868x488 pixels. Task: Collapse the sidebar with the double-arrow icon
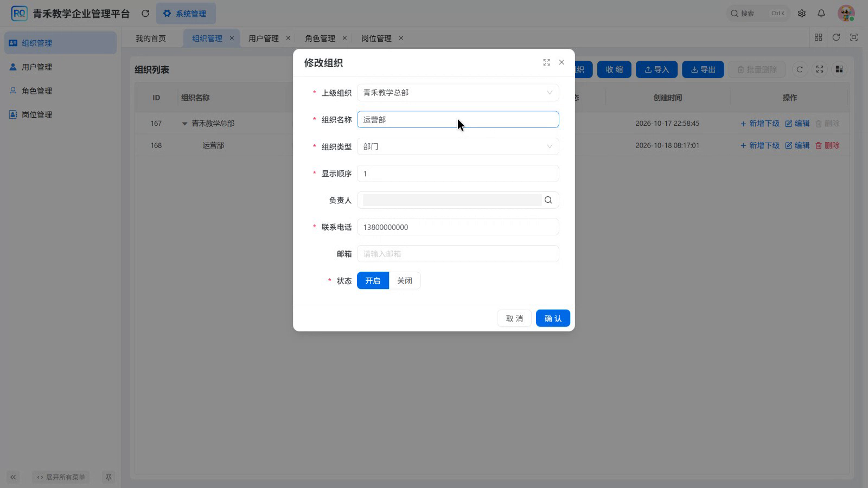tap(13, 477)
